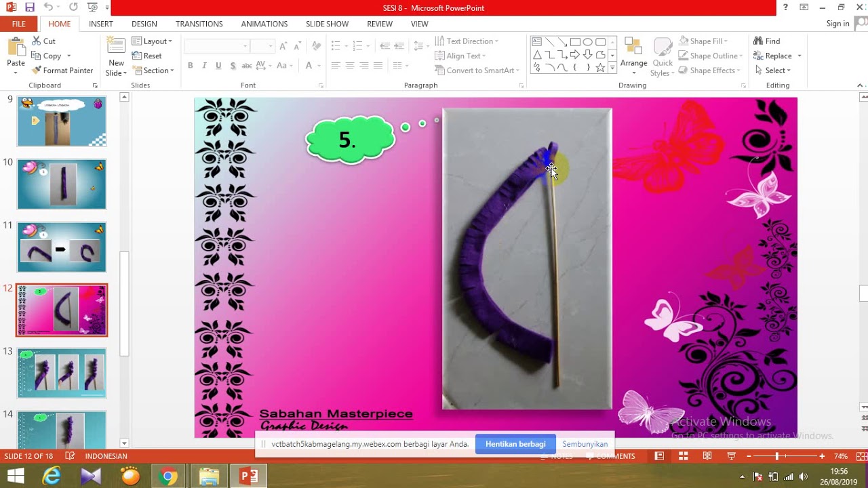868x488 pixels.
Task: Toggle text Shadow formatting
Action: coord(233,66)
